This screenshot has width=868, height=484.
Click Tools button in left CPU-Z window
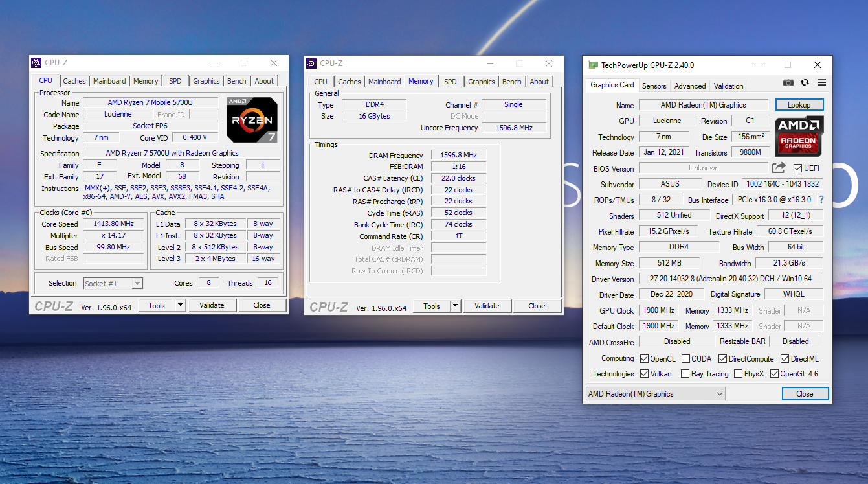(157, 305)
